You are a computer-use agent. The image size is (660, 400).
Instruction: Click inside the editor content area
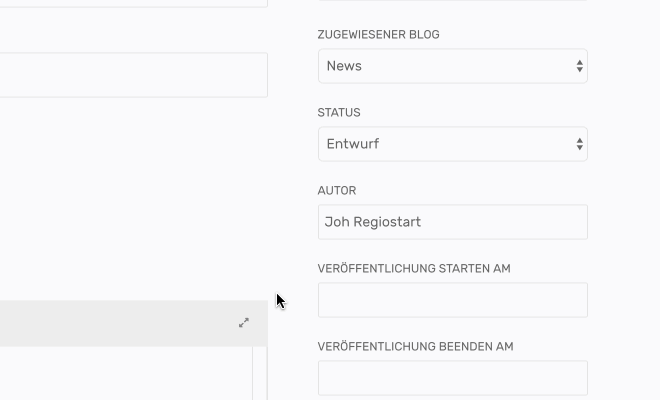(x=120, y=375)
